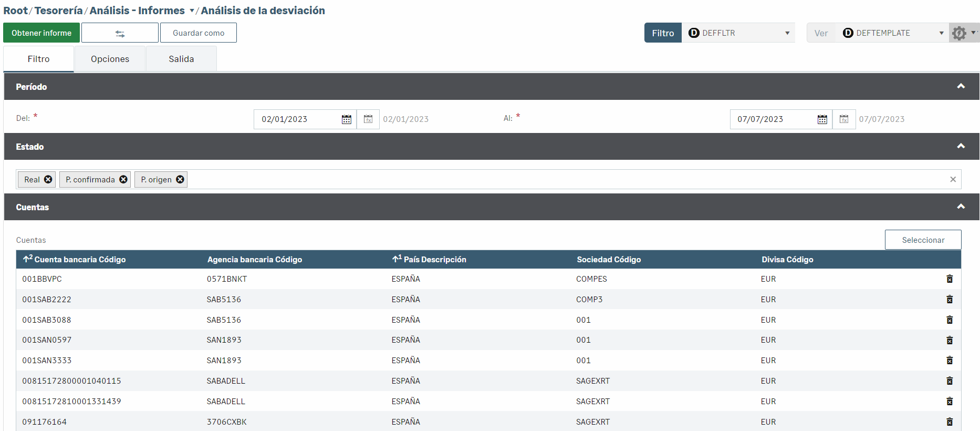This screenshot has height=431, width=980.
Task: Delete account row 091176164
Action: [949, 422]
